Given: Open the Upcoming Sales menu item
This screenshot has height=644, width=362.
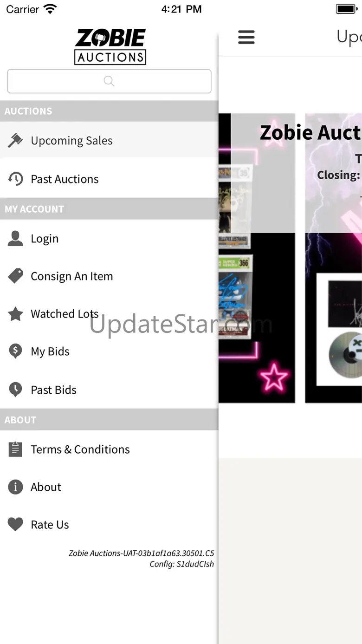Looking at the screenshot, I should click(109, 140).
